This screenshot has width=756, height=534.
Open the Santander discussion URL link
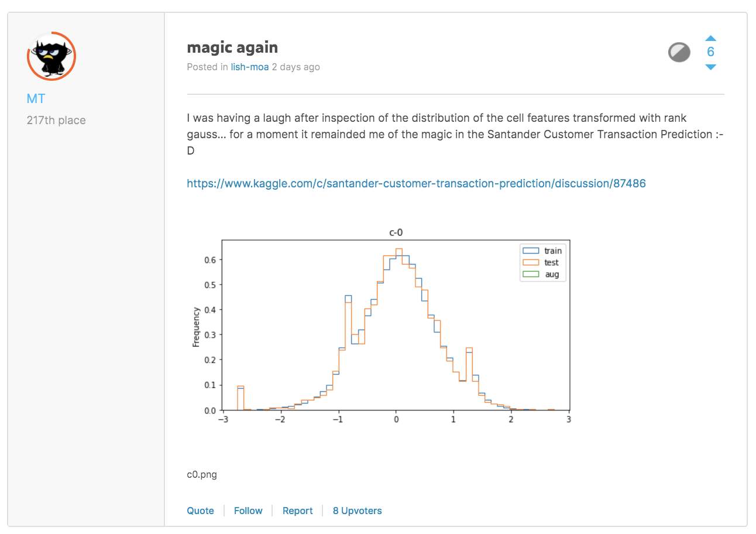(416, 183)
